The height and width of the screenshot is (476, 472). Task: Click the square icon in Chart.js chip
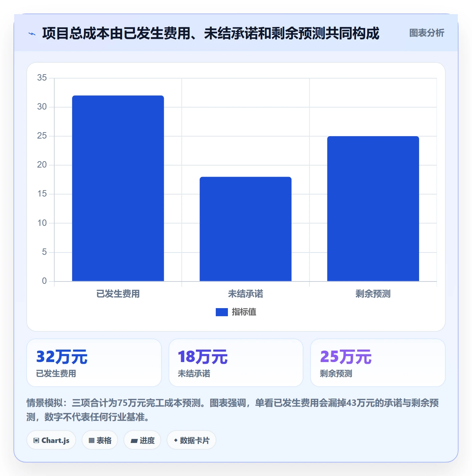(36, 441)
